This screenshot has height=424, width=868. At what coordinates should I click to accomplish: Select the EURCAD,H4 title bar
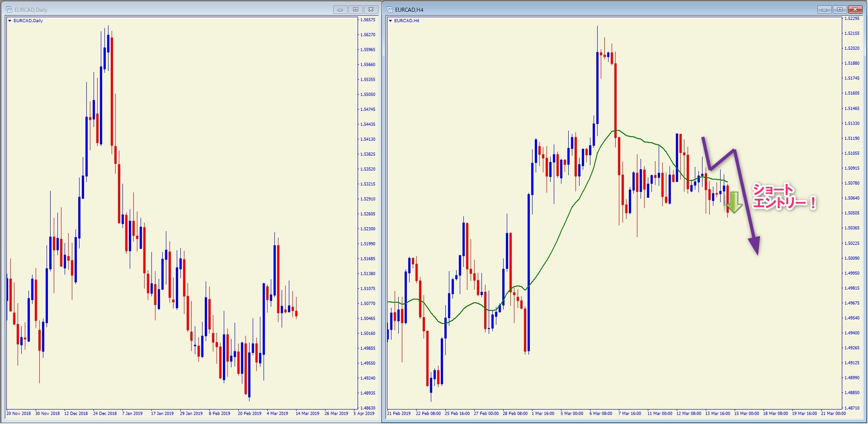click(x=624, y=10)
